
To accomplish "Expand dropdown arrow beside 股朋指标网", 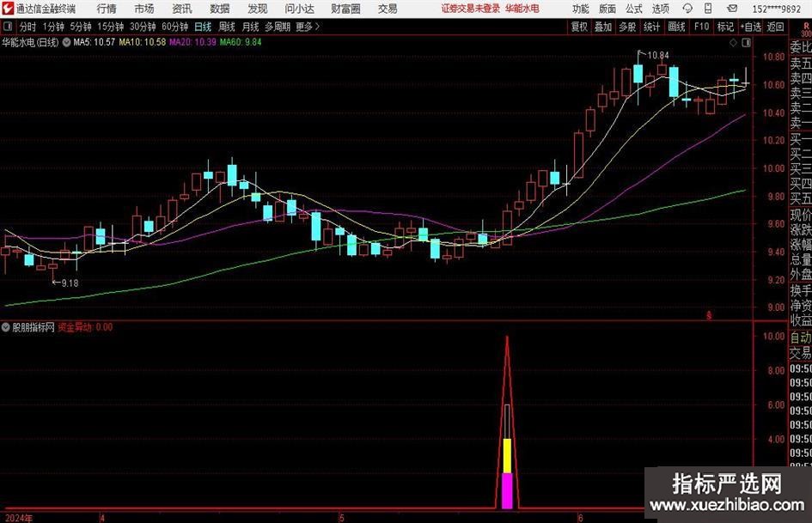I will [6, 327].
